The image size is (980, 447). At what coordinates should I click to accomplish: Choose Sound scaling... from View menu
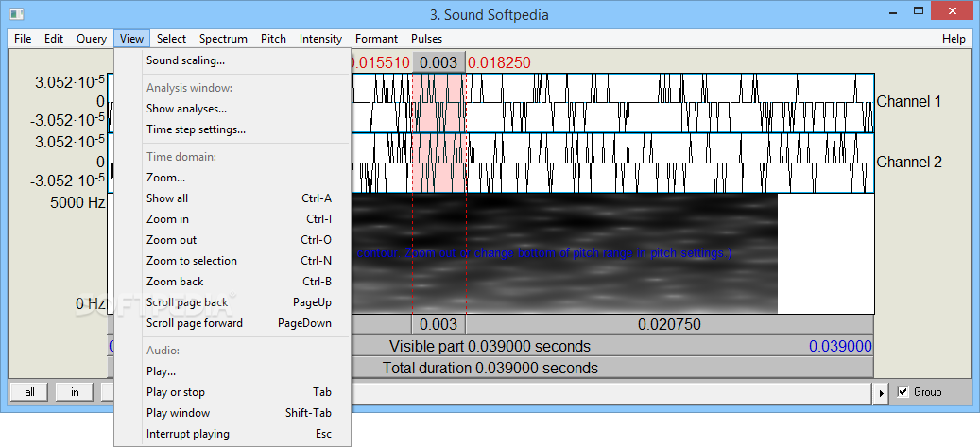[x=232, y=60]
